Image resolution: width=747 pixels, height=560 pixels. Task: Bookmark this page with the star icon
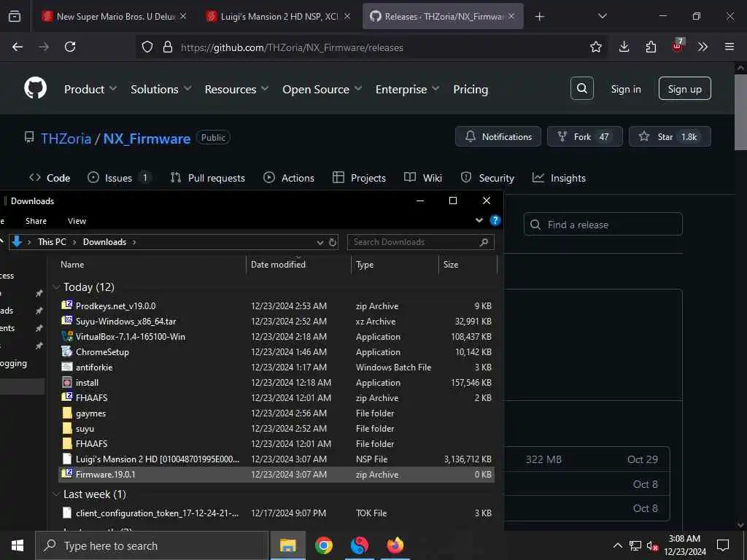tap(595, 47)
